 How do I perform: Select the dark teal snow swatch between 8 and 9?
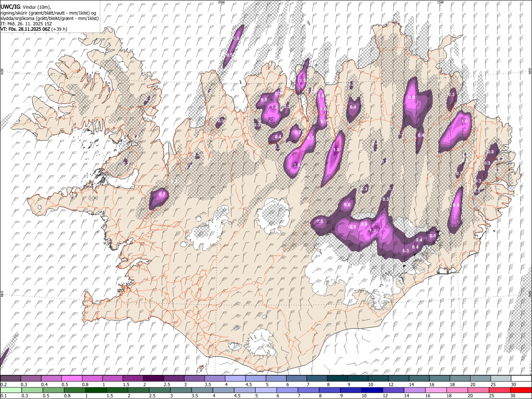tap(338, 379)
